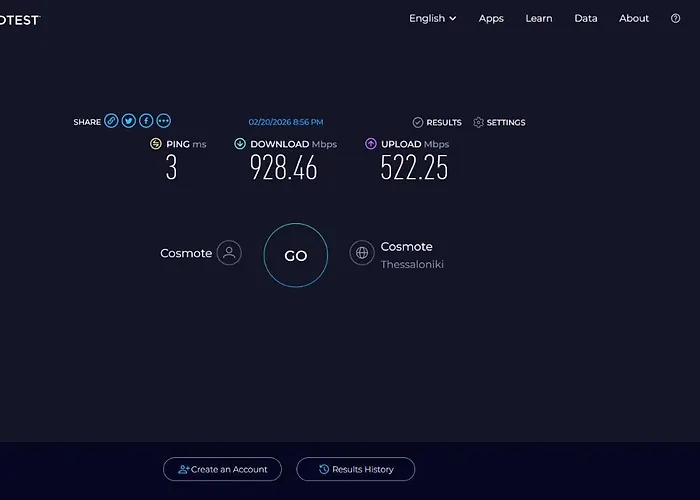Click the Cosmote server name
Image resolution: width=700 pixels, height=500 pixels.
tap(406, 246)
